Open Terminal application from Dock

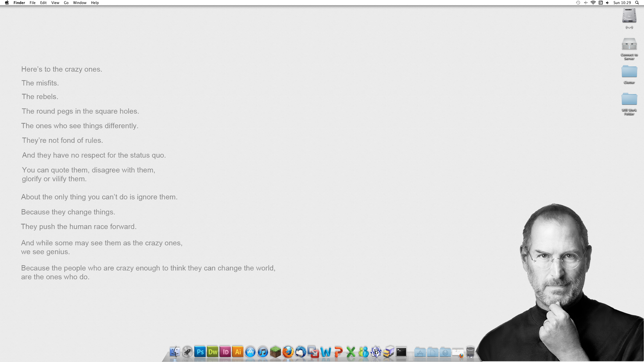tap(401, 352)
